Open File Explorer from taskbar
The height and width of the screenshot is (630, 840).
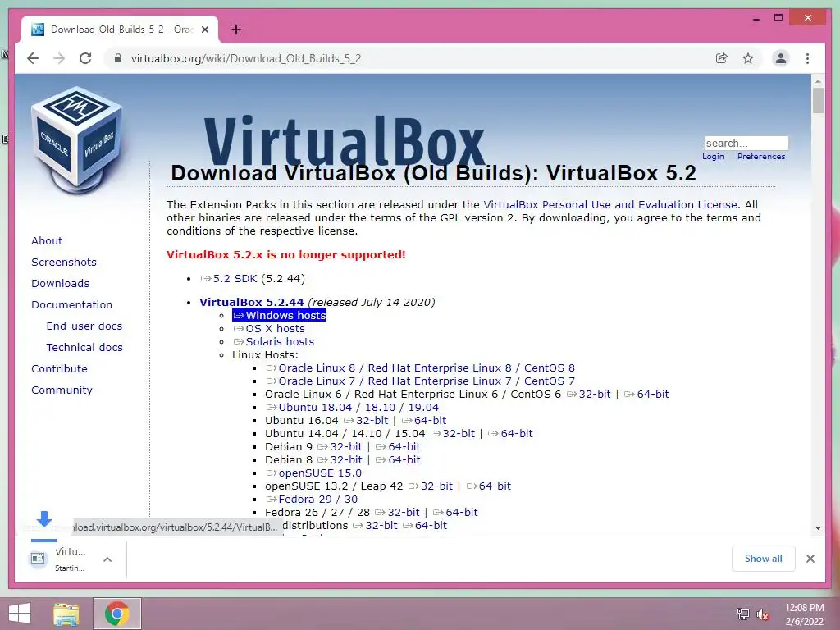pos(66,614)
